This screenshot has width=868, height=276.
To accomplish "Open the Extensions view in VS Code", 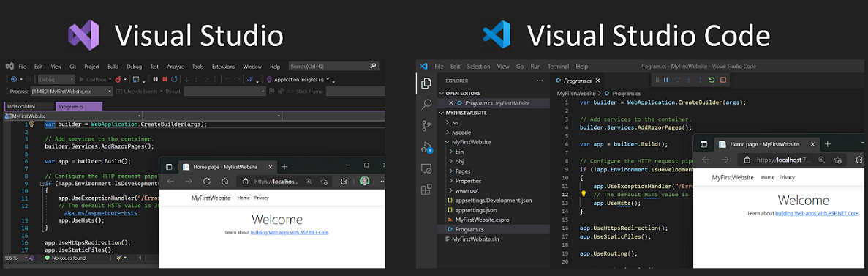I will 426,190.
